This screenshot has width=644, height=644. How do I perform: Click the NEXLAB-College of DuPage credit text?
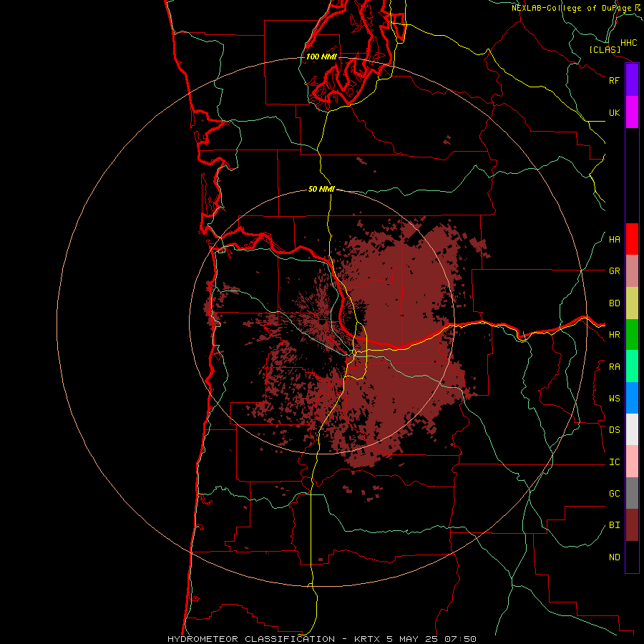pyautogui.click(x=571, y=8)
